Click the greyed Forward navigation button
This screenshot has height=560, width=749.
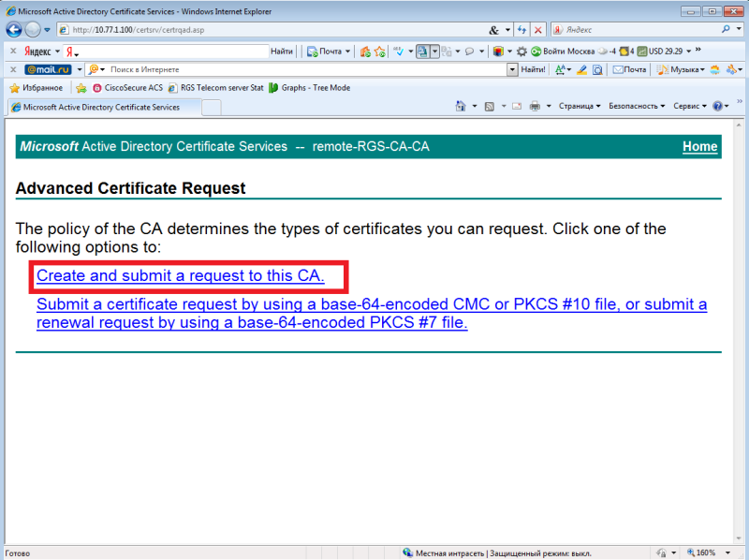tap(33, 30)
